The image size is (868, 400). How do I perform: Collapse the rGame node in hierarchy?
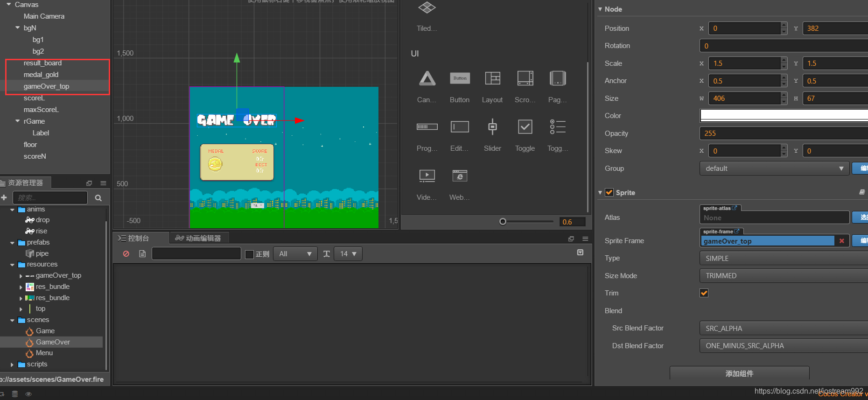(x=18, y=121)
